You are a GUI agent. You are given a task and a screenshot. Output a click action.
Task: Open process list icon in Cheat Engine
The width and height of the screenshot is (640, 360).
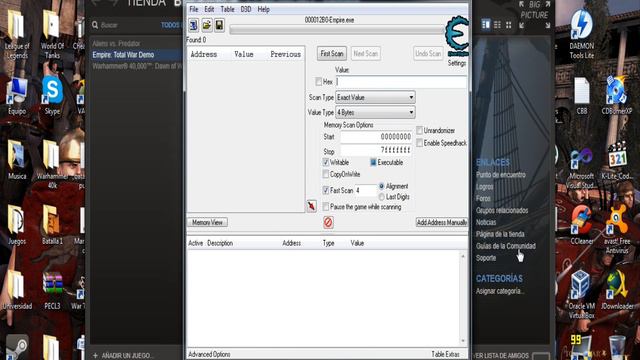pyautogui.click(x=193, y=25)
